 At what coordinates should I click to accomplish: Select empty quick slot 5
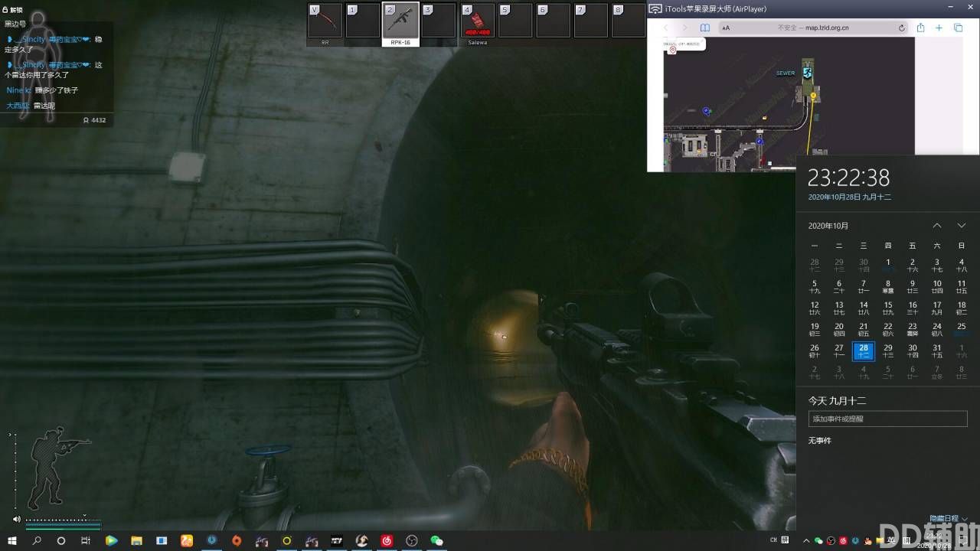[x=515, y=21]
